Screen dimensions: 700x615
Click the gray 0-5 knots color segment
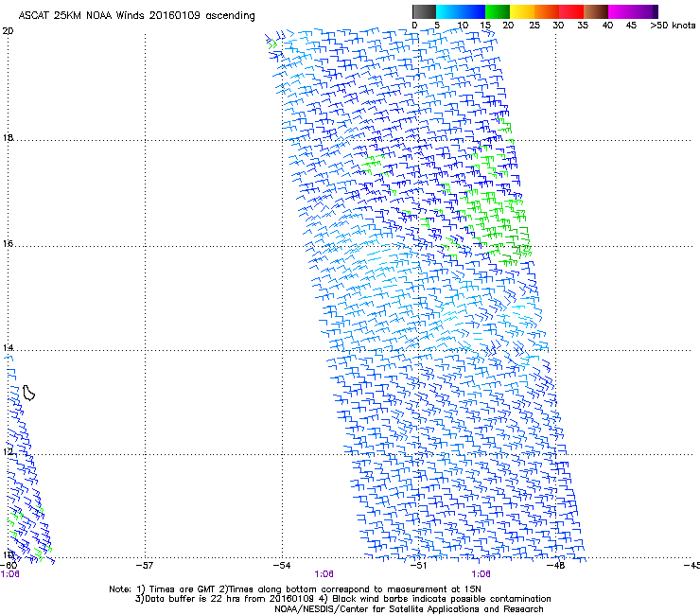(x=424, y=11)
